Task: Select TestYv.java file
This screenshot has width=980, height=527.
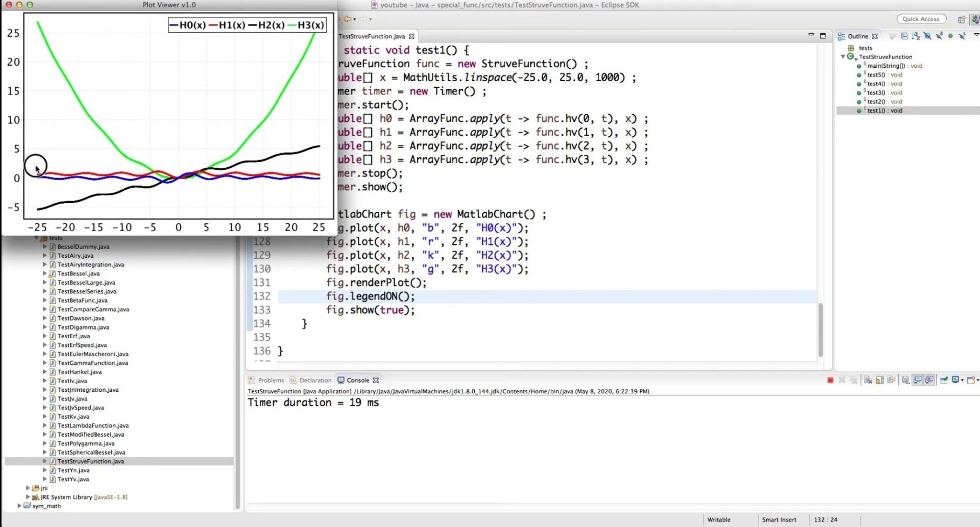Action: (73, 479)
